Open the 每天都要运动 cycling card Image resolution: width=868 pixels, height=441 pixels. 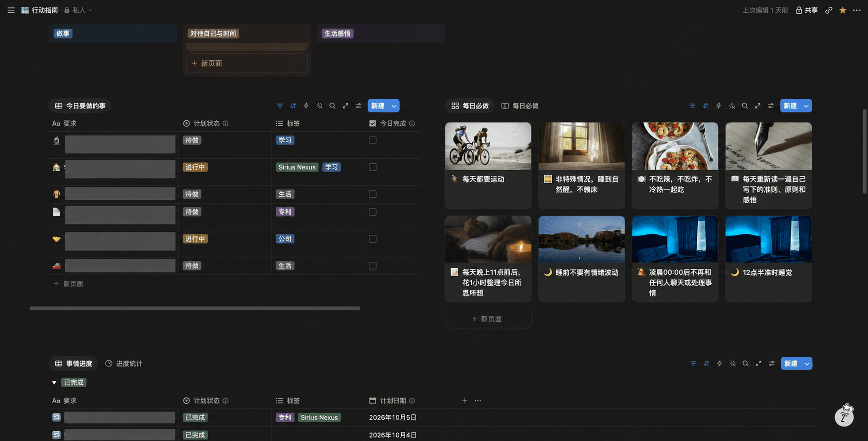pos(488,165)
